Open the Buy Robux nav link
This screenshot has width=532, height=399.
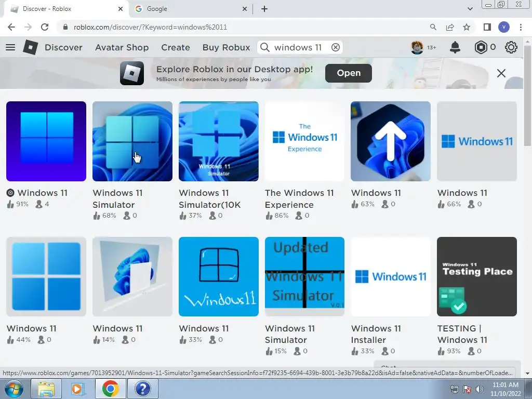pyautogui.click(x=227, y=47)
